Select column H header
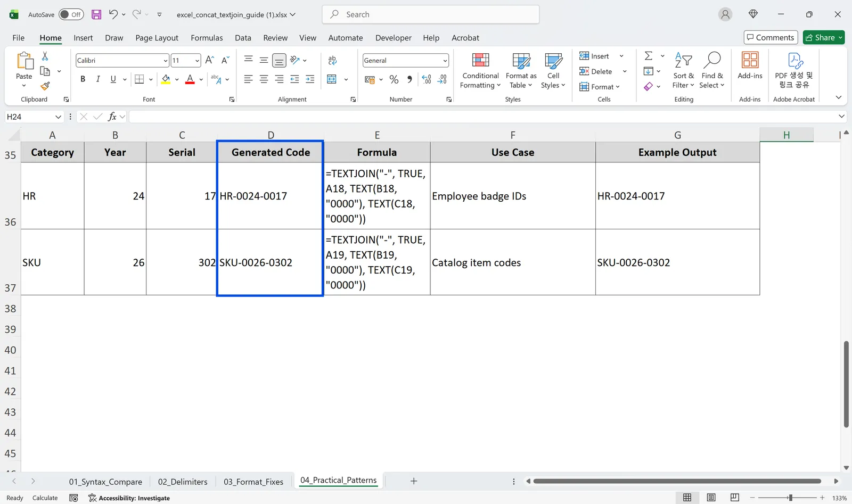852x504 pixels. 787,135
